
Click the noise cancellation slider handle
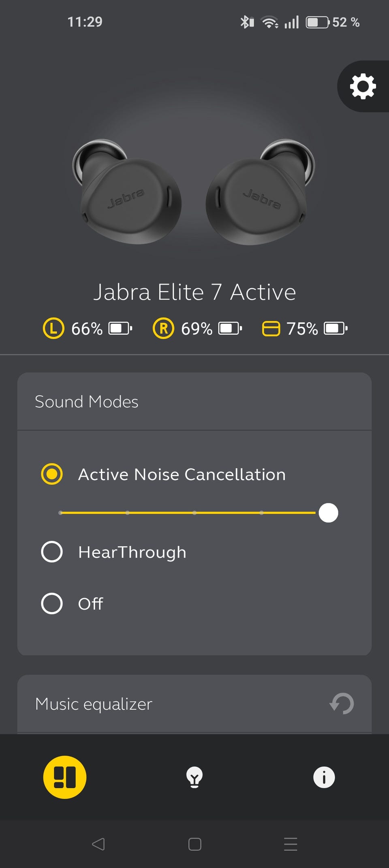(x=328, y=513)
